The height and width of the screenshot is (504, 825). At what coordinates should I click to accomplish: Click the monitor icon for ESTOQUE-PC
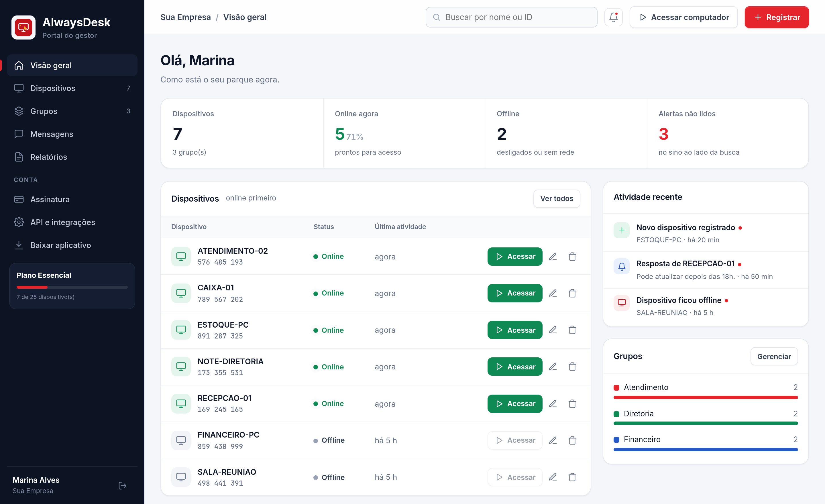[x=181, y=330]
